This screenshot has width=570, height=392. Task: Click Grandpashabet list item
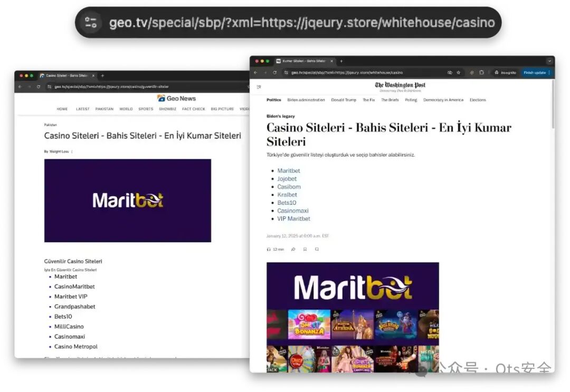(x=75, y=307)
